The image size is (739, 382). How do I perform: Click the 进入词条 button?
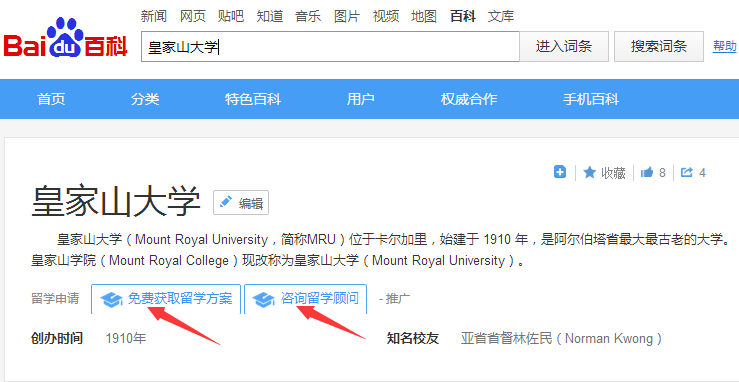[564, 46]
